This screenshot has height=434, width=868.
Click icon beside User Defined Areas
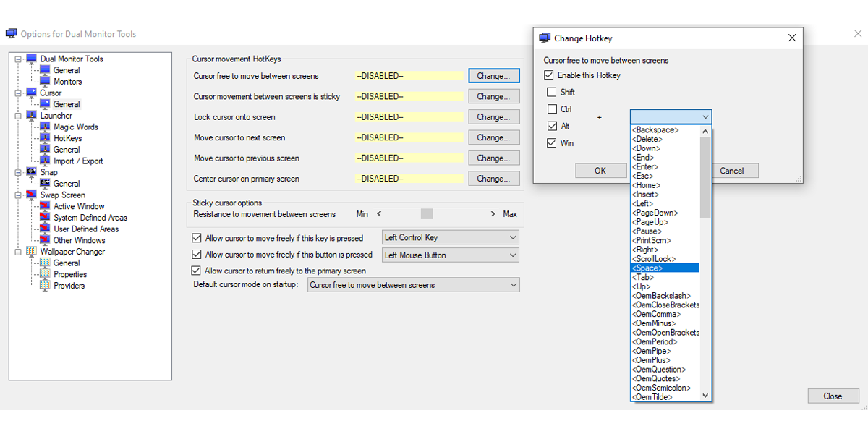pyautogui.click(x=45, y=229)
